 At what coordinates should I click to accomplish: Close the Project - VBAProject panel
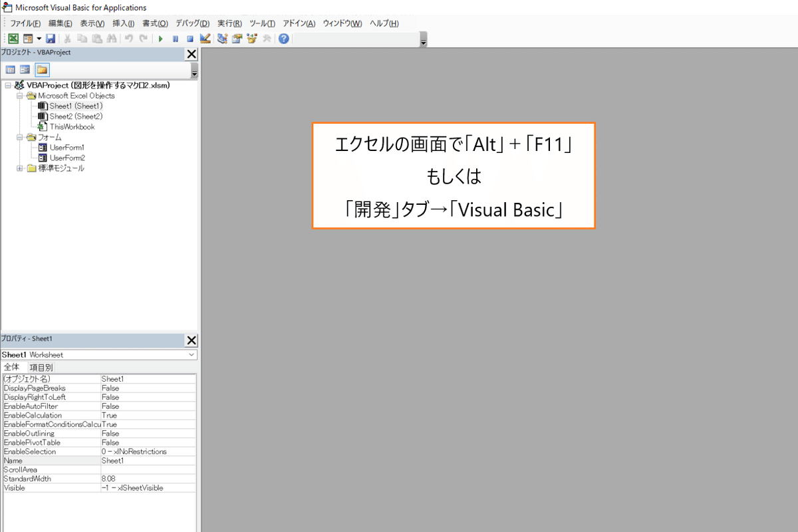point(192,55)
